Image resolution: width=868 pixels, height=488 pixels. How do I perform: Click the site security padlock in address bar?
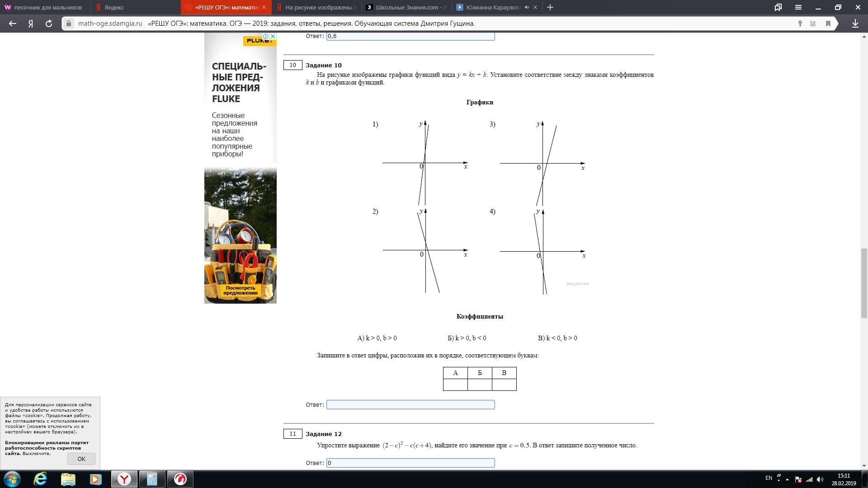[x=68, y=23]
